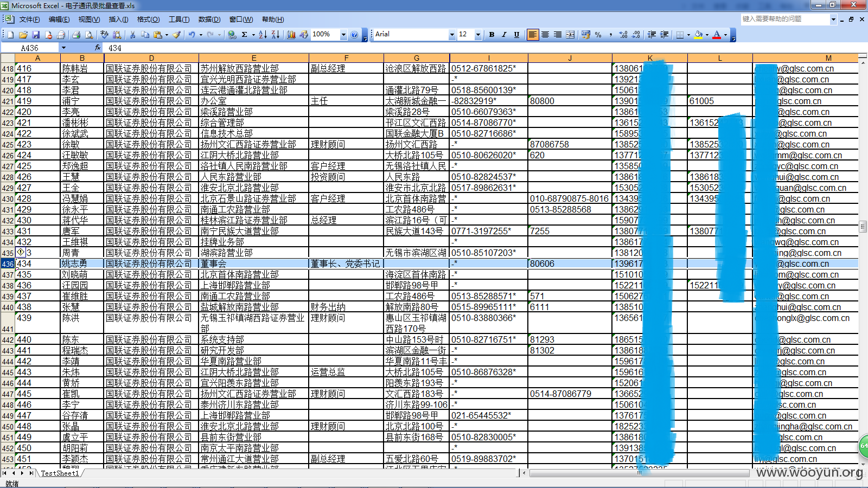868x488 pixels.
Task: Paste clipboard contents
Action: (x=158, y=35)
